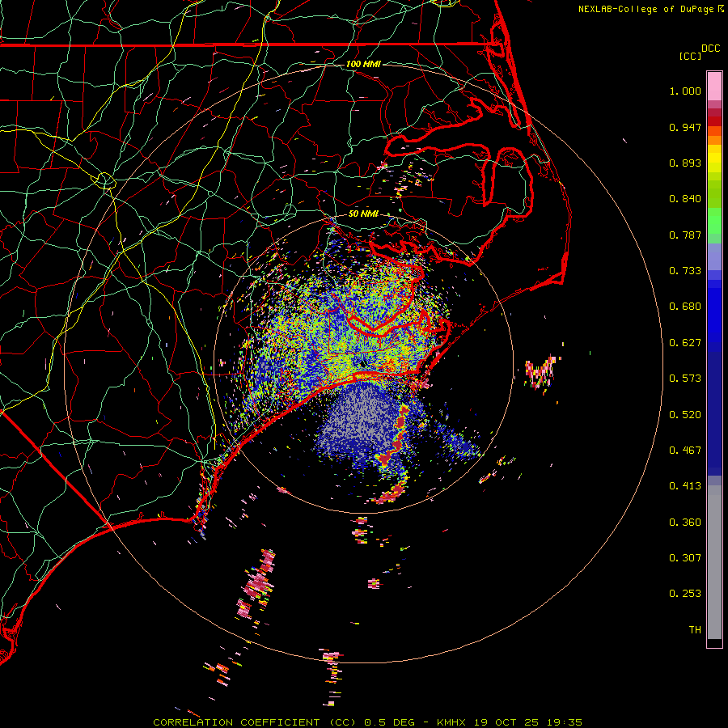The height and width of the screenshot is (728, 728).
Task: Click the 0.413 color scale value
Action: coord(685,486)
